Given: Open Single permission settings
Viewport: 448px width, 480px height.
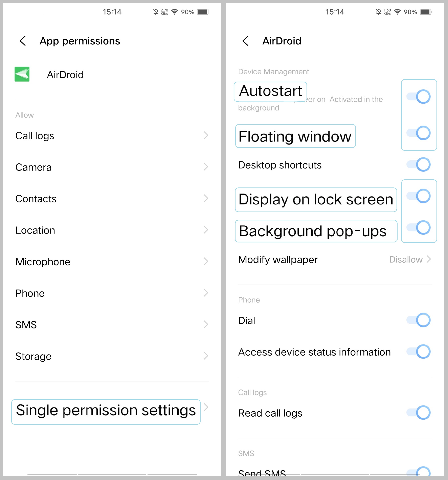Looking at the screenshot, I should point(106,411).
